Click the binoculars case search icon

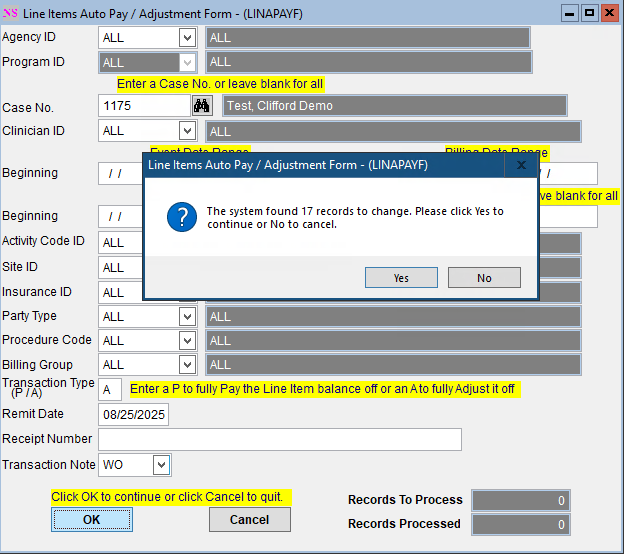click(x=202, y=106)
